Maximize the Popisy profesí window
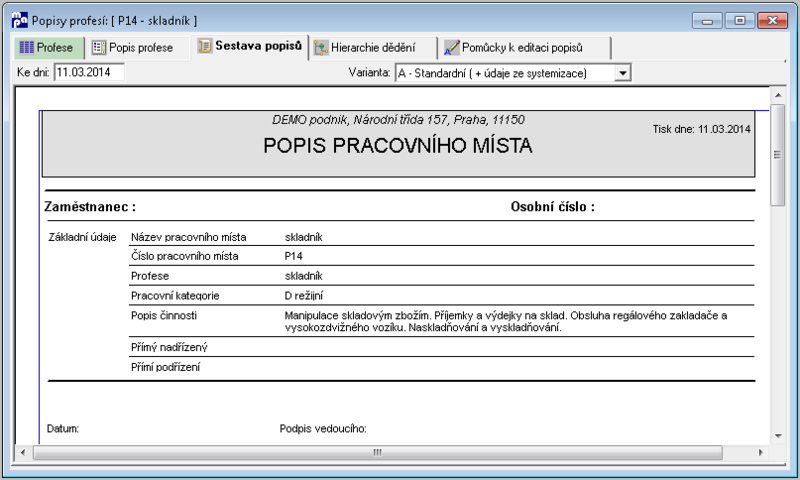Screen dimensions: 800x480 739,20
